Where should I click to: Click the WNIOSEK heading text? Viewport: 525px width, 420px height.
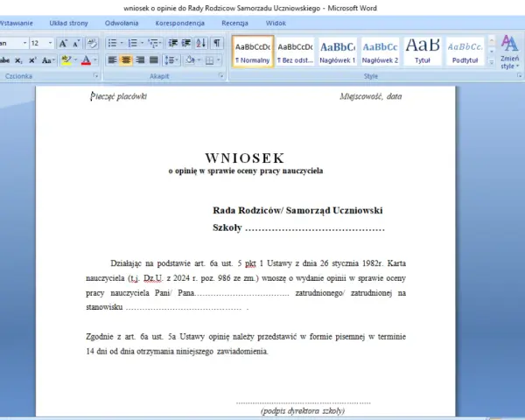[245, 158]
